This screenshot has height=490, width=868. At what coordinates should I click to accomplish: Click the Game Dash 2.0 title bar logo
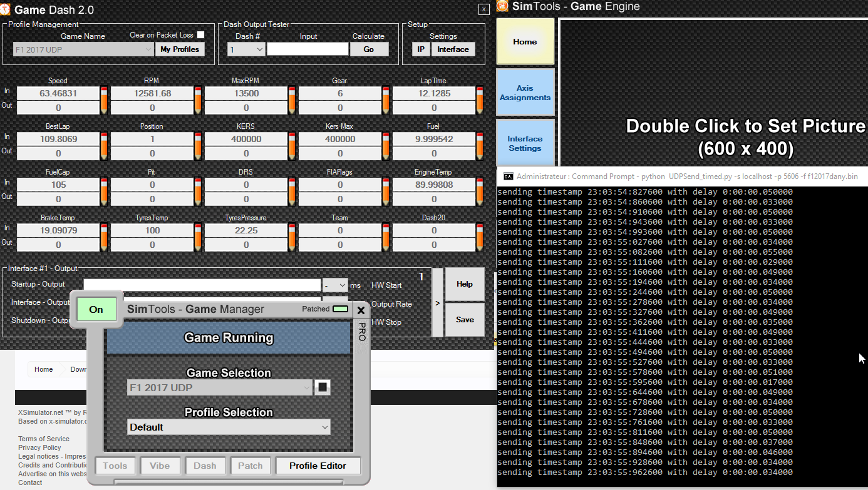point(6,9)
